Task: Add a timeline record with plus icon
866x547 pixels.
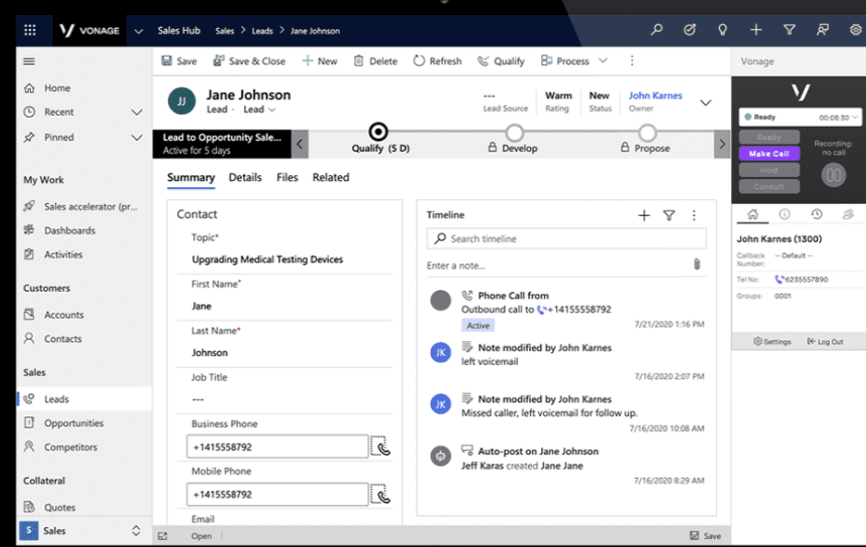Action: (644, 215)
